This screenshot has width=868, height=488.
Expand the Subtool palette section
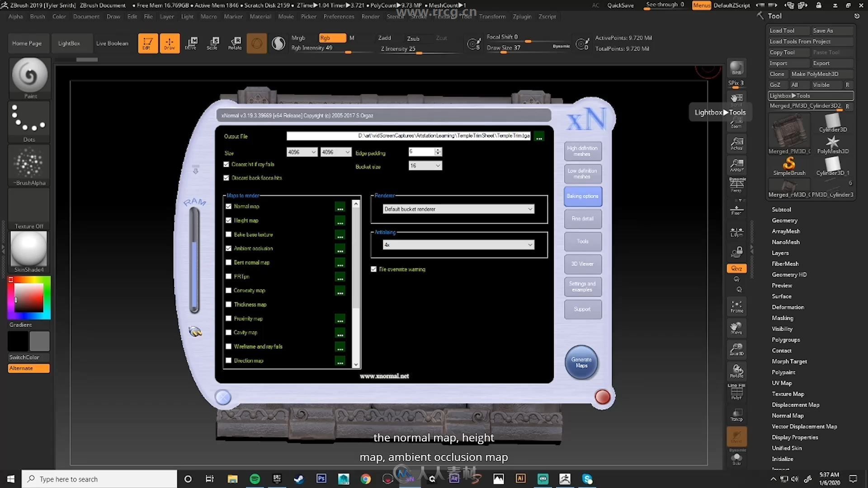tap(781, 210)
